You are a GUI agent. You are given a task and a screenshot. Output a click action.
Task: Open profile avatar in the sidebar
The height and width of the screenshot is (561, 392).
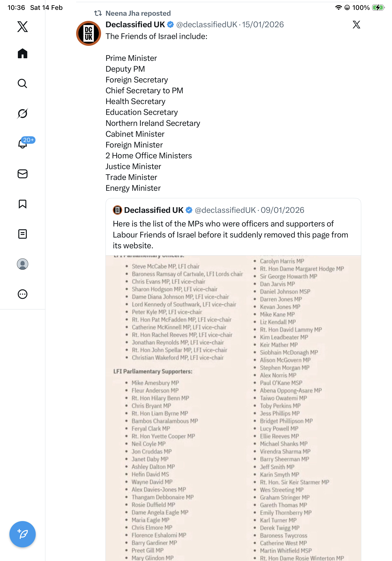pos(23,264)
